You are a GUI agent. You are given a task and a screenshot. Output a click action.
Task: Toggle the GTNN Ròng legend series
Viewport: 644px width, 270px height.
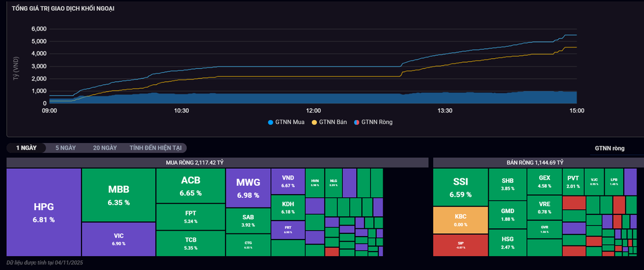pos(373,122)
